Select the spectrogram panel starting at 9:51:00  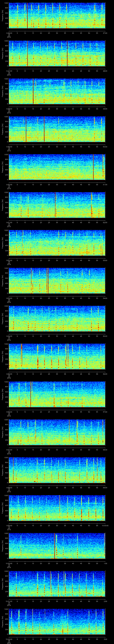[57, 205]
